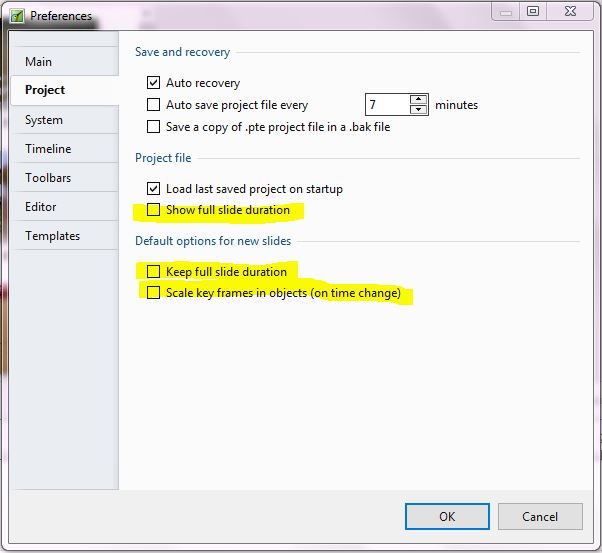
Task: Uncheck Load last saved project on startup
Action: (x=153, y=188)
